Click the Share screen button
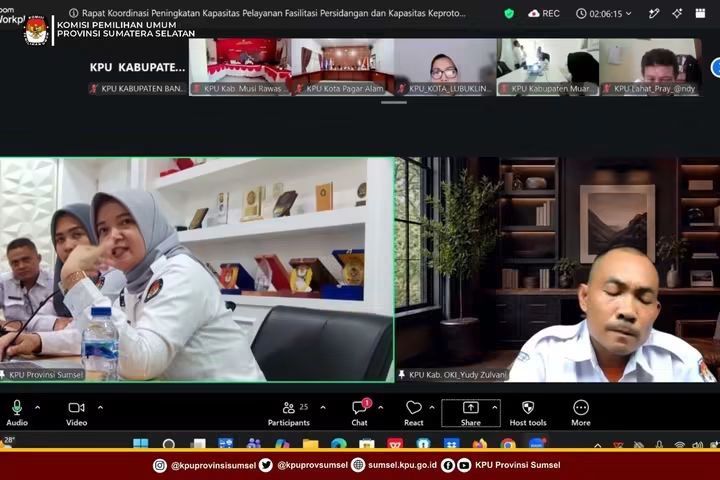 tap(471, 413)
